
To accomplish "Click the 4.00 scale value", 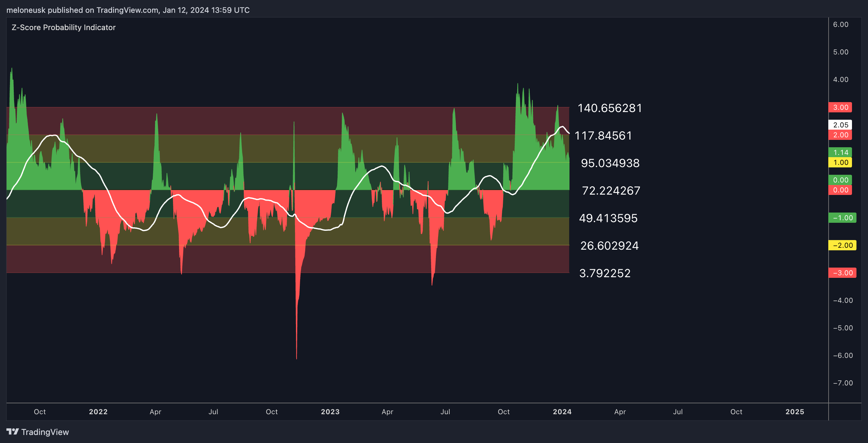I will (840, 80).
